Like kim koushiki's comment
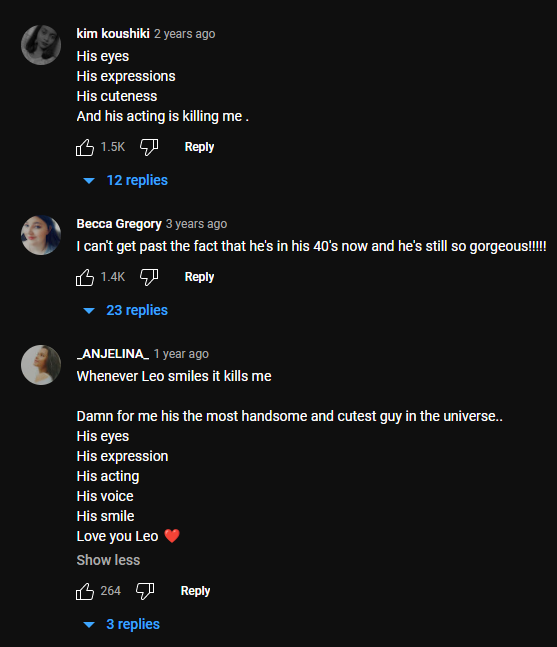557x647 pixels. (85, 147)
